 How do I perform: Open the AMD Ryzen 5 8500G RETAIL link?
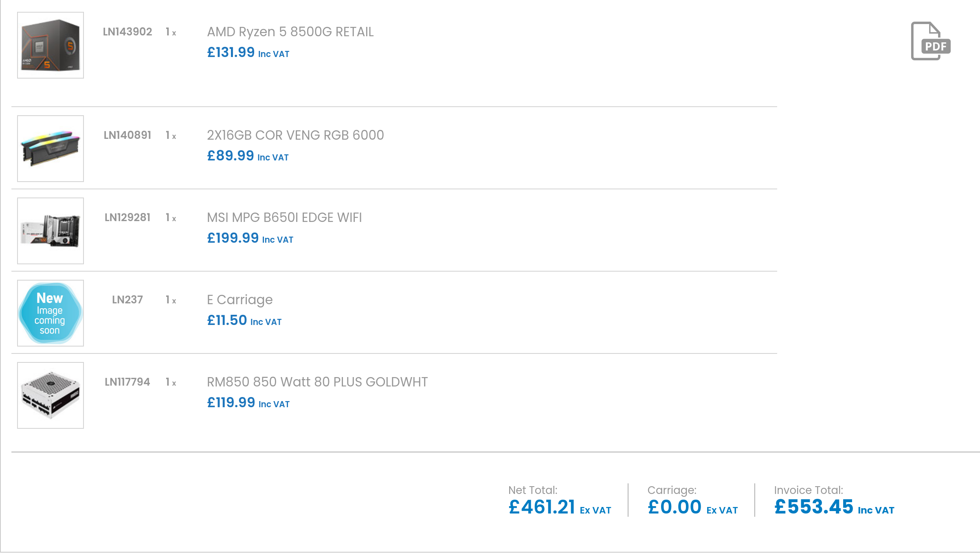[290, 32]
